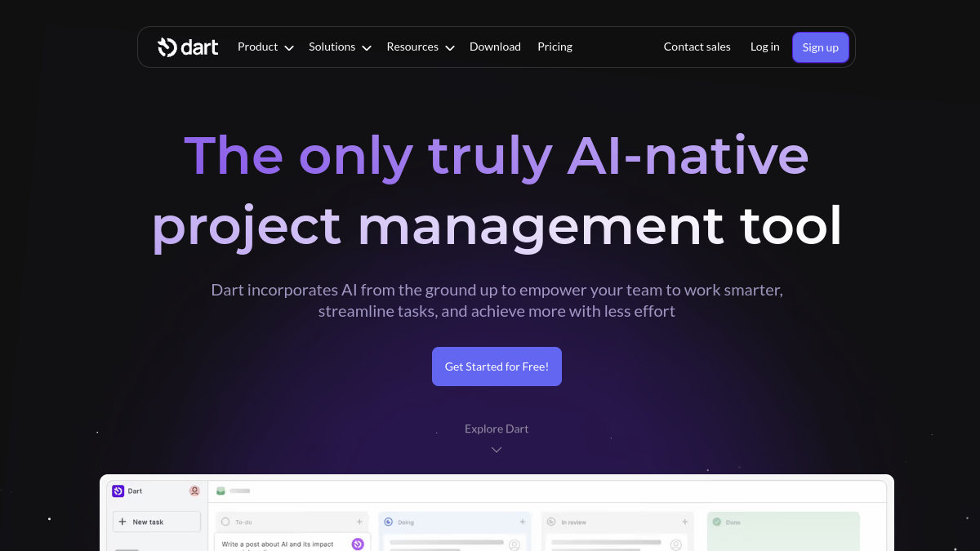Open the 'Write a post about AI' task card
The image size is (980, 551).
292,542
